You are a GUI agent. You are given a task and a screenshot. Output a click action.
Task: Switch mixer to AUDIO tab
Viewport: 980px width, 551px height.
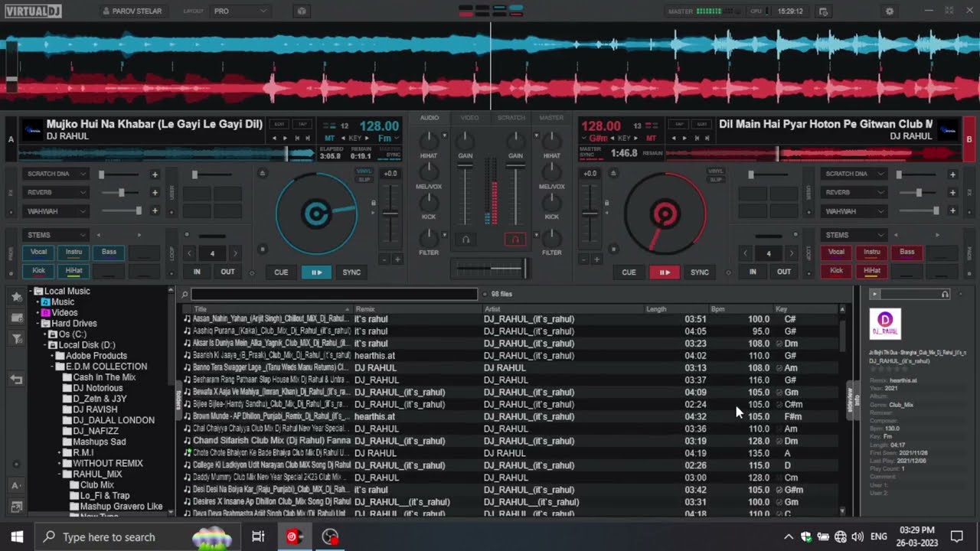coord(430,118)
